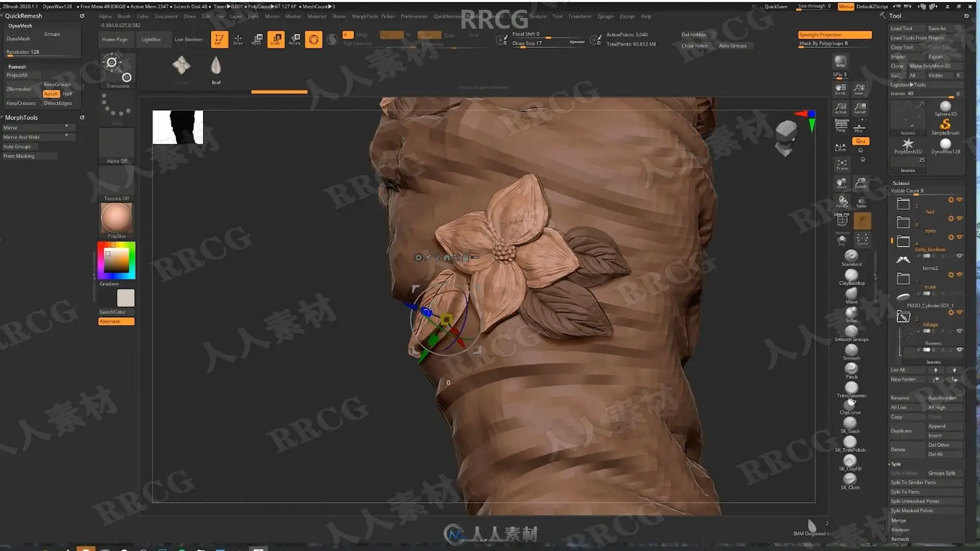Select the SimpleBrush tool
This screenshot has height=551, width=980.
(x=945, y=127)
